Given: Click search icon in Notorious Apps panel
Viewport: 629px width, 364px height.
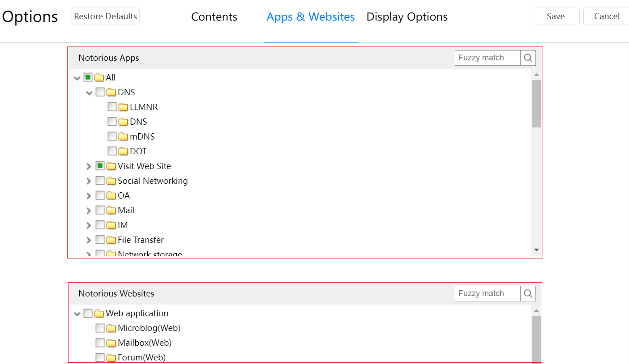Looking at the screenshot, I should [x=528, y=58].
